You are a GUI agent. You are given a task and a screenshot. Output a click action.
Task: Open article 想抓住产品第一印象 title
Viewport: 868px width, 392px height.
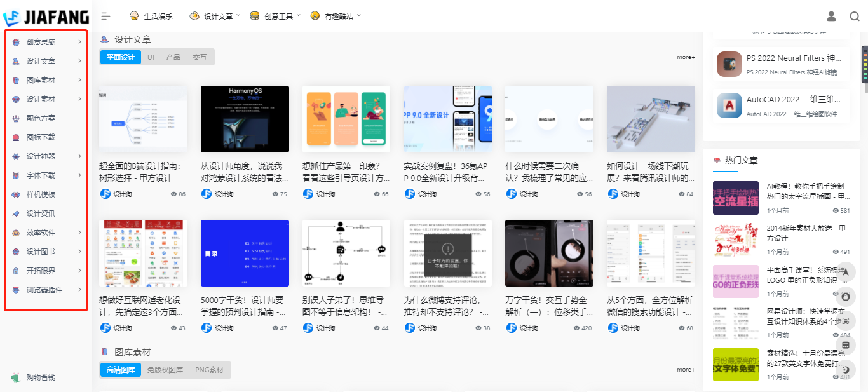[346, 172]
